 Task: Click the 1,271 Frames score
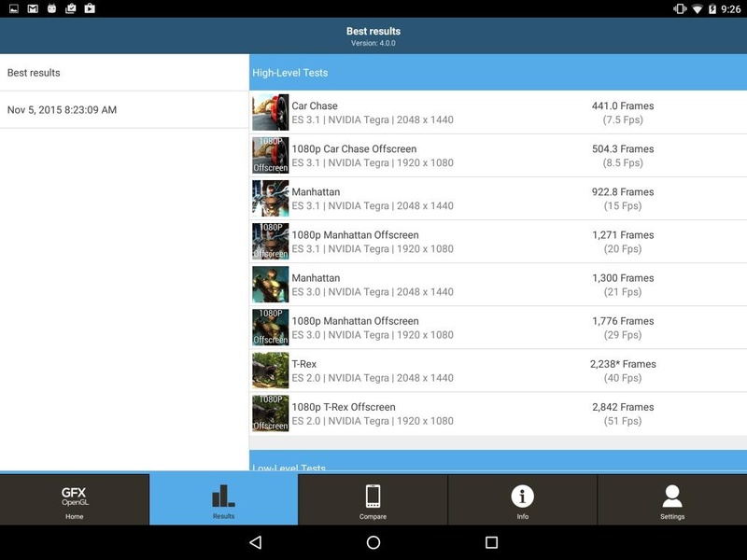coord(623,235)
